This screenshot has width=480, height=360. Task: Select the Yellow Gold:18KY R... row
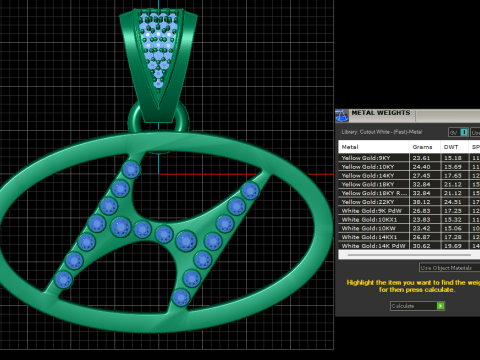coord(409,193)
